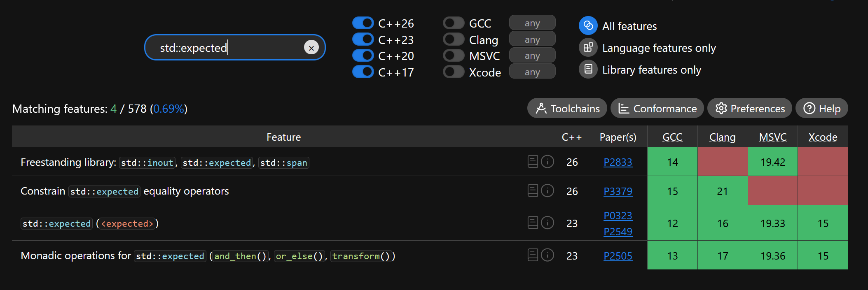
Task: Open the Help button
Action: [822, 108]
